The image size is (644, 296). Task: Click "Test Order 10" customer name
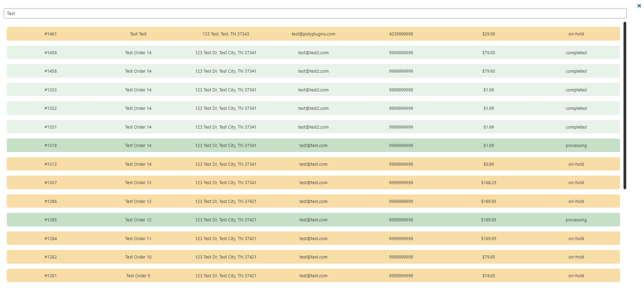(x=138, y=257)
